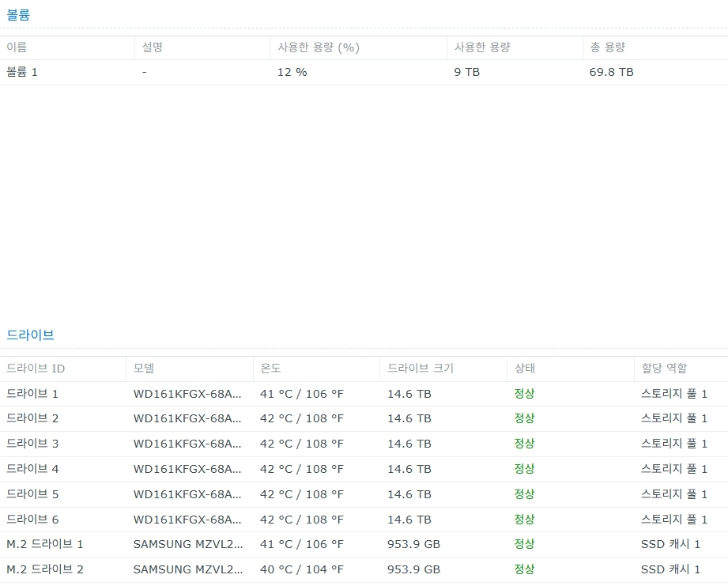
Task: Select the 드라이브 2 ID cell
Action: point(32,418)
